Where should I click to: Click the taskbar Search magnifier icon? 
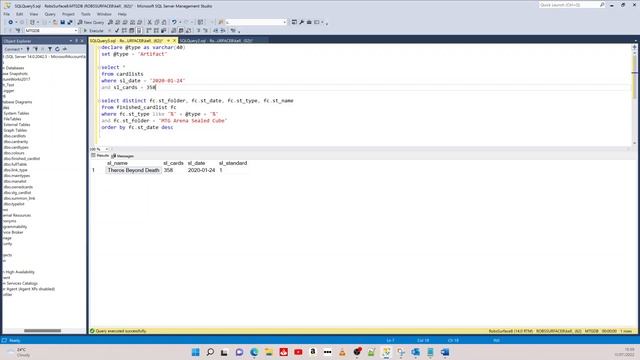click(210, 352)
